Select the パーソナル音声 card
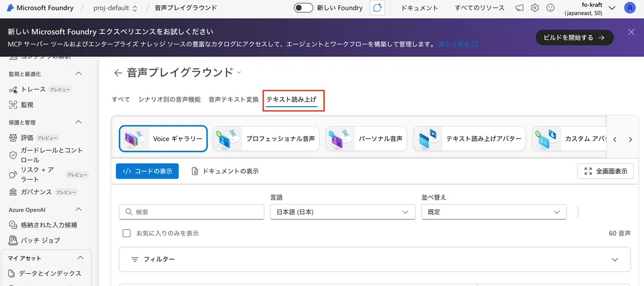The image size is (644, 286). pyautogui.click(x=365, y=138)
